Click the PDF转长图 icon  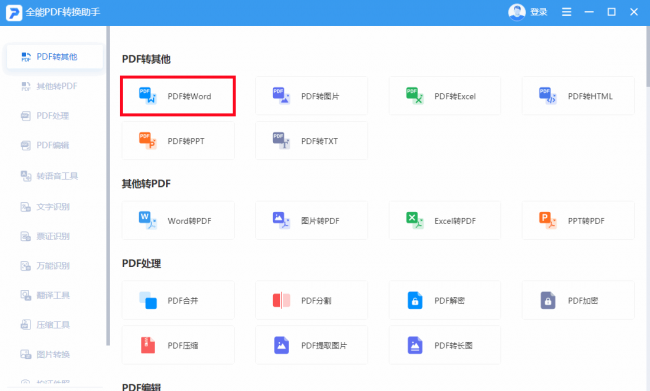(415, 345)
